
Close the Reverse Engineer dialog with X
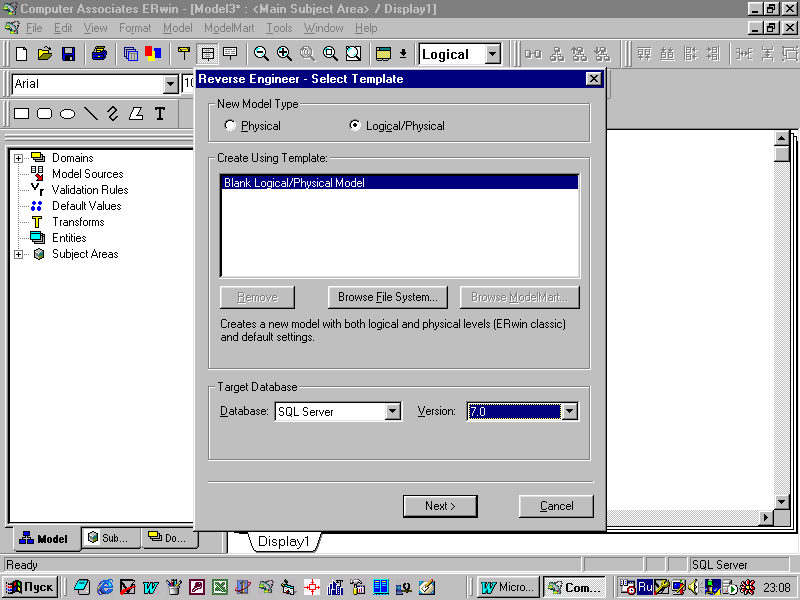tap(593, 79)
